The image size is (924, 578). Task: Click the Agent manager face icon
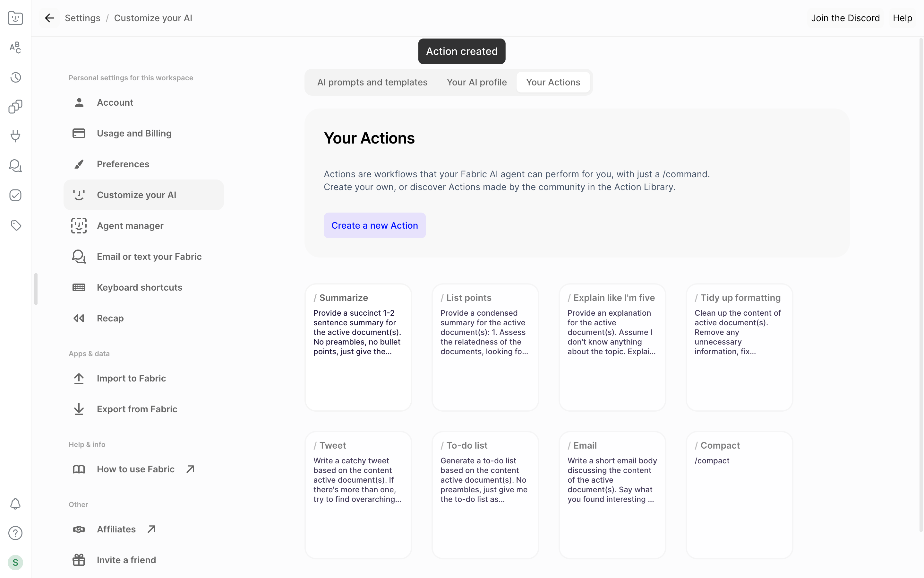(79, 226)
